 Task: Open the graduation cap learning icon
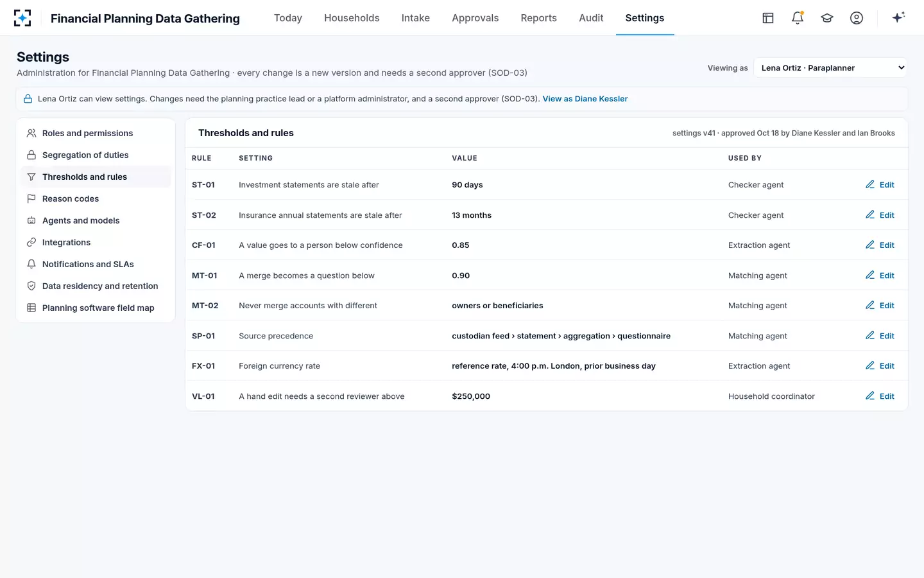[827, 18]
